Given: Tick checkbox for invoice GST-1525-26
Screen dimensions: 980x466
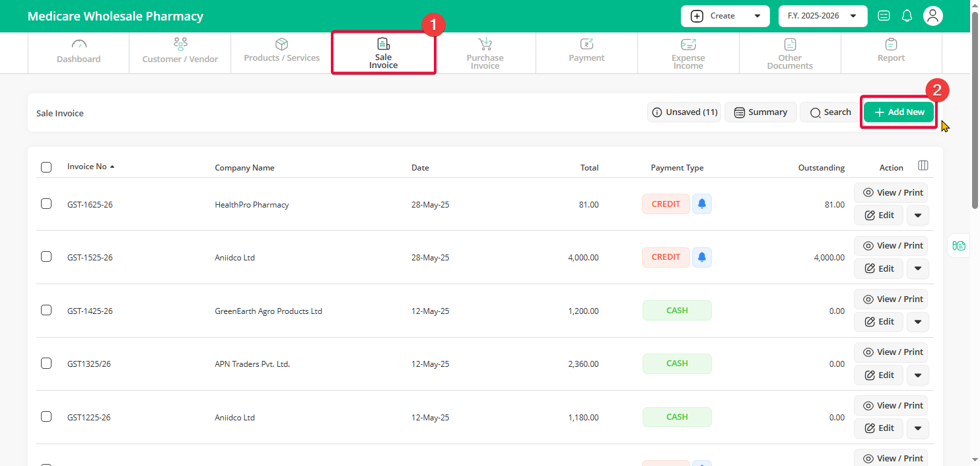Looking at the screenshot, I should coord(46,256).
